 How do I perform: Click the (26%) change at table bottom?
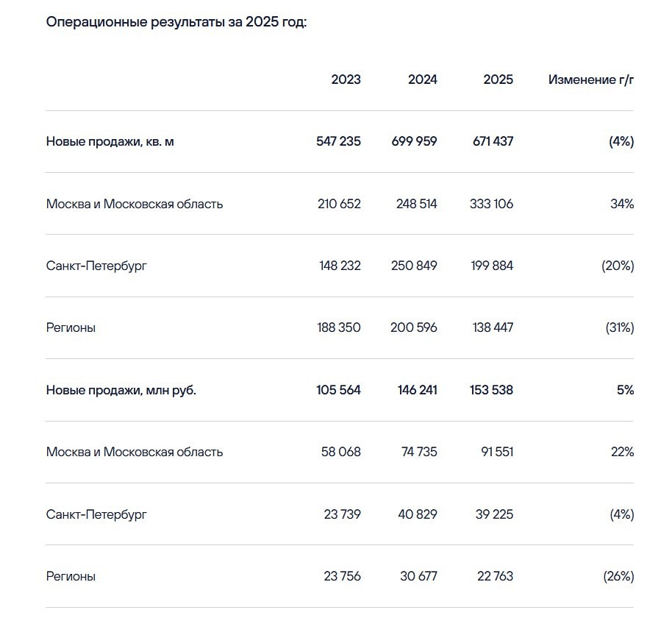click(x=618, y=576)
